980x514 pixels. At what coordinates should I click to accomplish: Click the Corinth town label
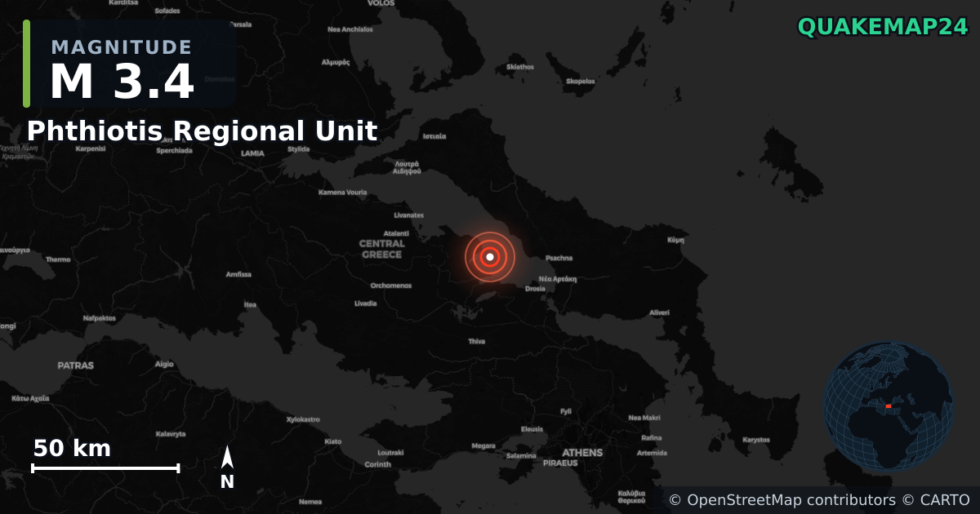(x=377, y=464)
